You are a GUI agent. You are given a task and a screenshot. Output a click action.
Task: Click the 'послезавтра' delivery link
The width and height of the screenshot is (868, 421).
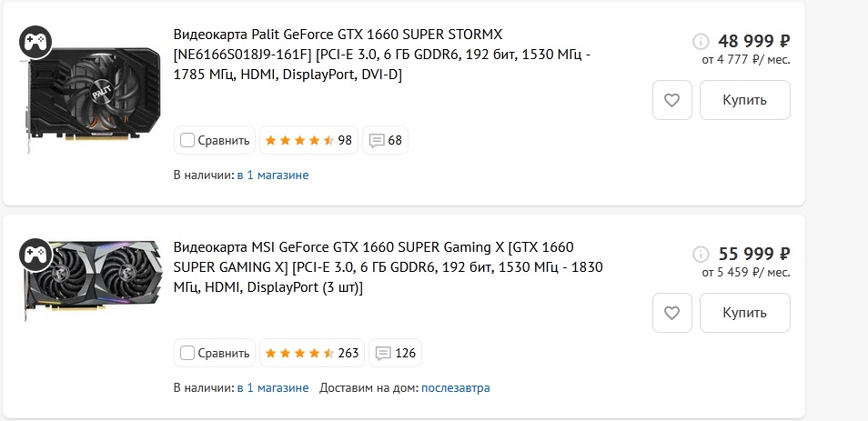[455, 387]
